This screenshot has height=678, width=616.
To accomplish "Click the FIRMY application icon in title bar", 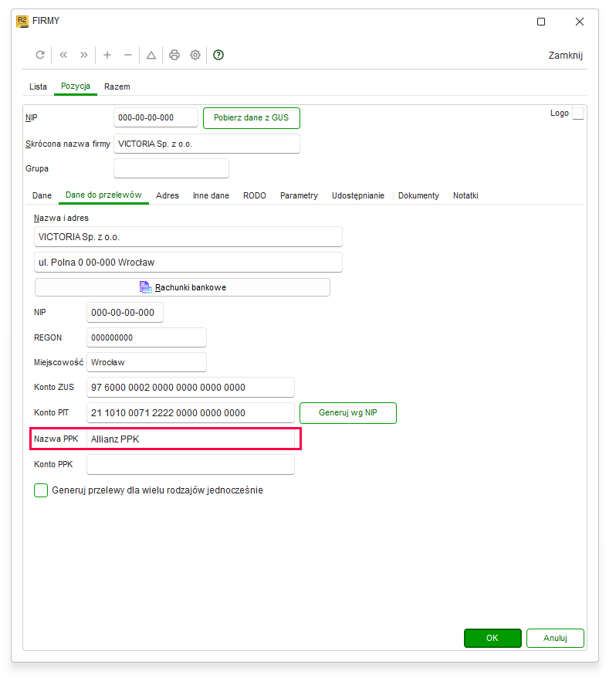I will coord(22,21).
